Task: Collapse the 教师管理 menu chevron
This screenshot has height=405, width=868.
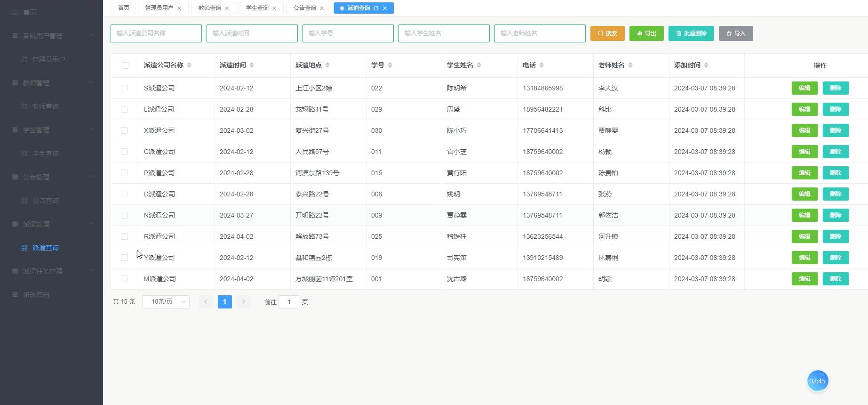Action: click(x=91, y=82)
